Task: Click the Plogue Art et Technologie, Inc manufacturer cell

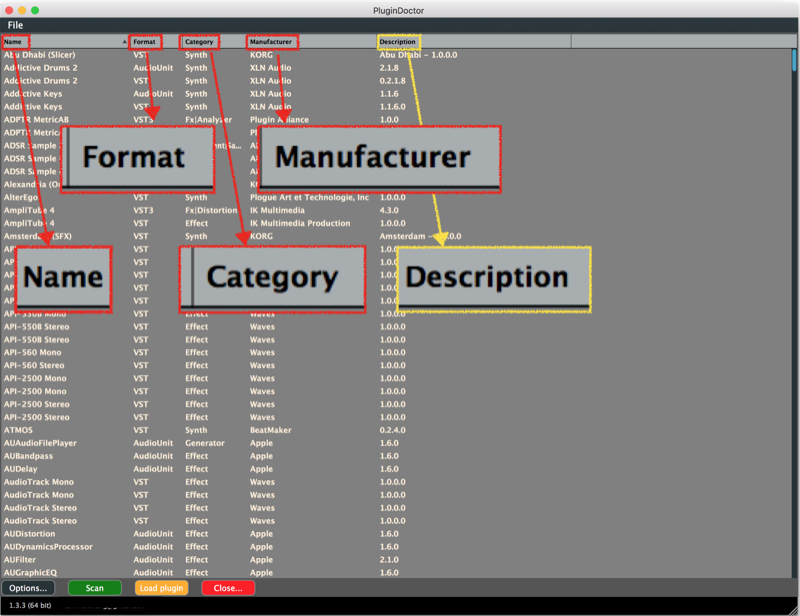Action: coord(309,198)
